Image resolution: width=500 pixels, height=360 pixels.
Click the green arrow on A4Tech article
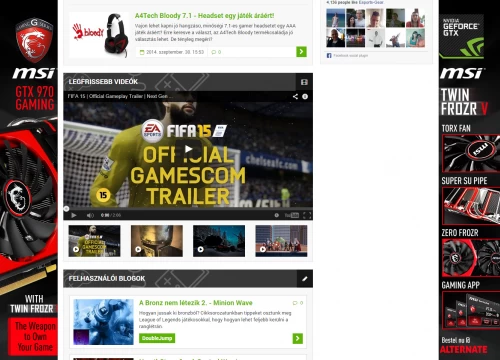[x=301, y=52]
